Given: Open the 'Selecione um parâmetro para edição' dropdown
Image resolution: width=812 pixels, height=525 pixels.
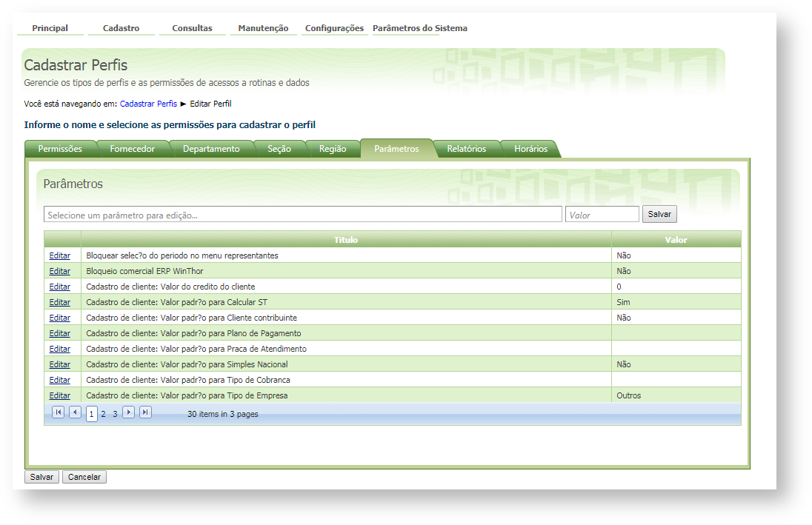Looking at the screenshot, I should [x=302, y=213].
